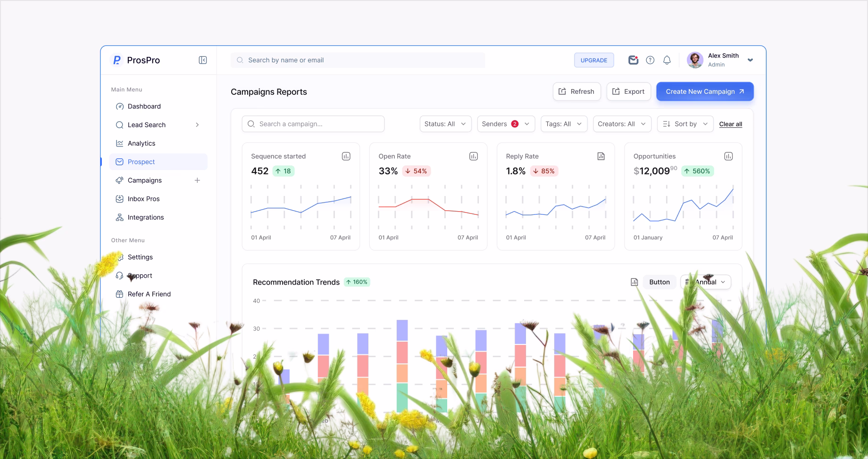Screen dimensions: 868x459
Task: Focus the Search a campaign field
Action: coord(313,124)
